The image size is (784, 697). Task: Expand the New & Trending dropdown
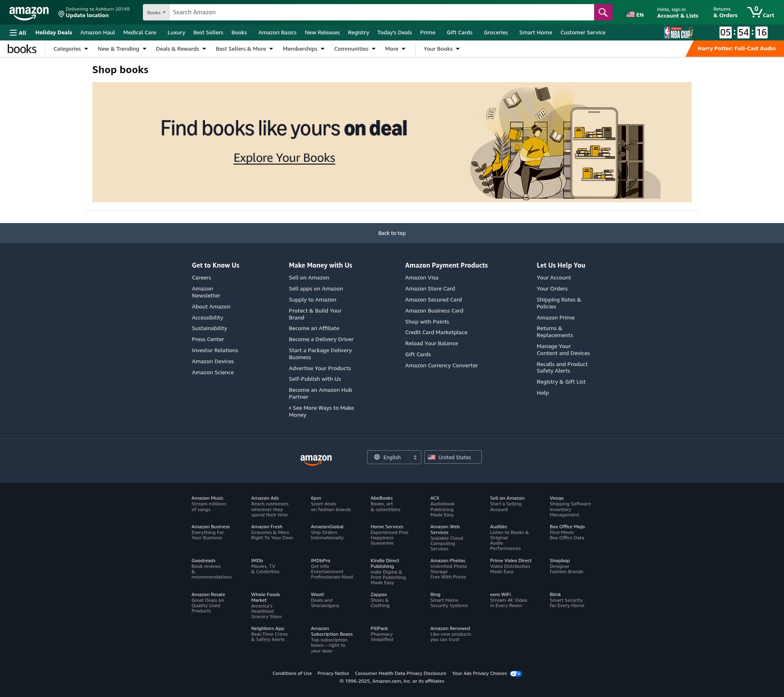pyautogui.click(x=122, y=49)
